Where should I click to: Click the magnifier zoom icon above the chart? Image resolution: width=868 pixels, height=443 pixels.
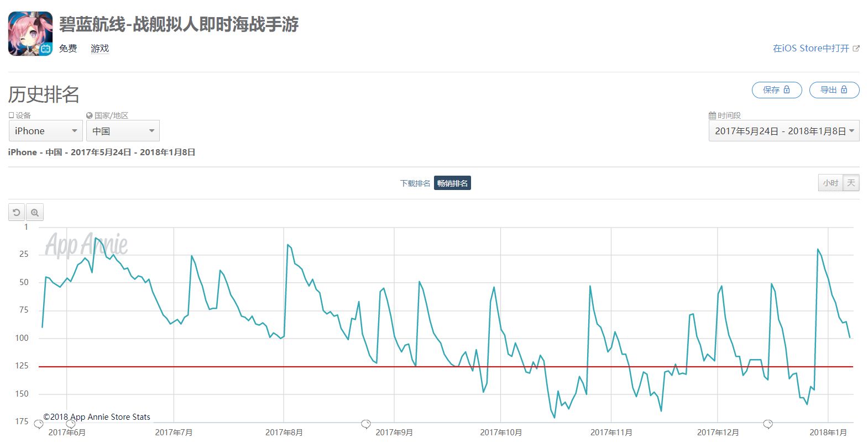[x=35, y=213]
